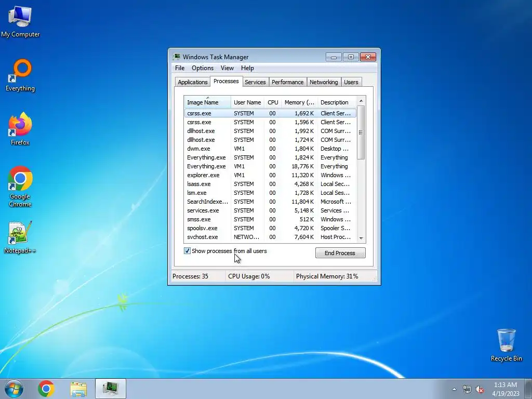The height and width of the screenshot is (399, 532).
Task: Click the Task Manager title icon
Action: coord(177,57)
